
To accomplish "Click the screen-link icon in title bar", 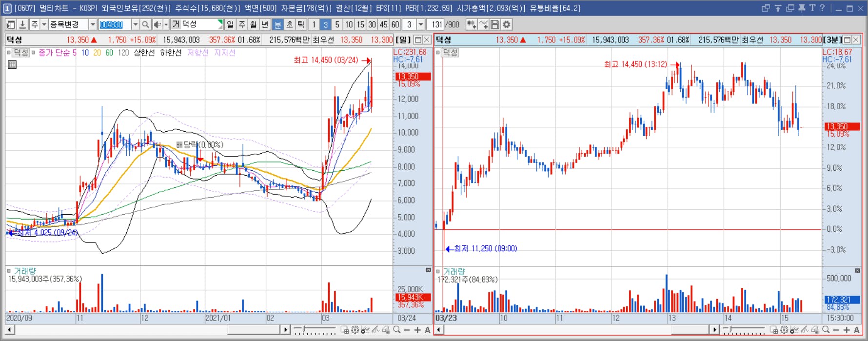I will click(x=766, y=8).
